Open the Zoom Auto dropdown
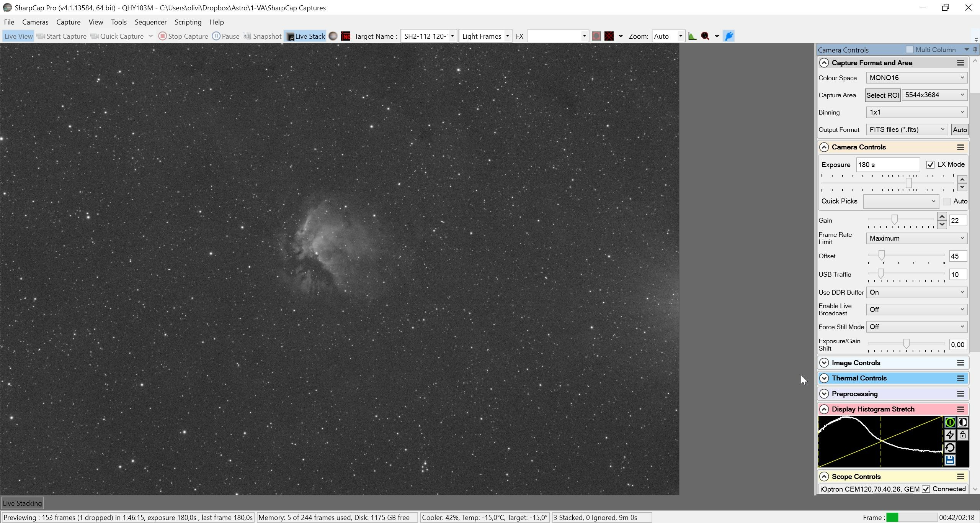This screenshot has width=980, height=523. pyautogui.click(x=668, y=36)
